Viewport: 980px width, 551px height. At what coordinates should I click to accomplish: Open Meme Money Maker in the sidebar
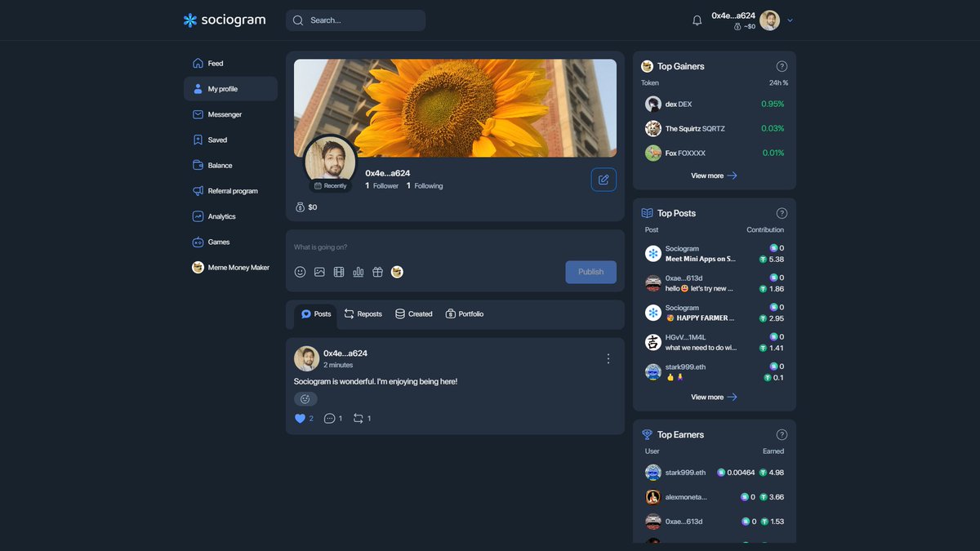[x=230, y=267]
